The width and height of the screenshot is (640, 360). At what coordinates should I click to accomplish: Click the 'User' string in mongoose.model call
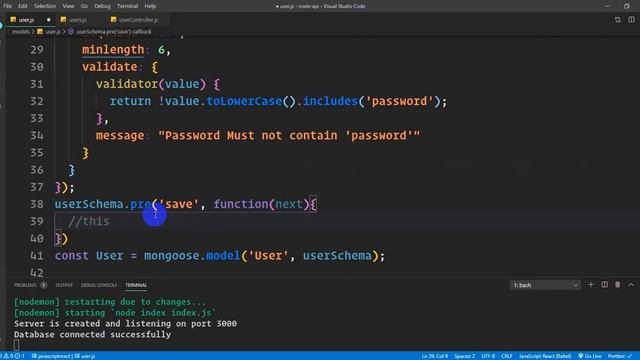tap(268, 256)
